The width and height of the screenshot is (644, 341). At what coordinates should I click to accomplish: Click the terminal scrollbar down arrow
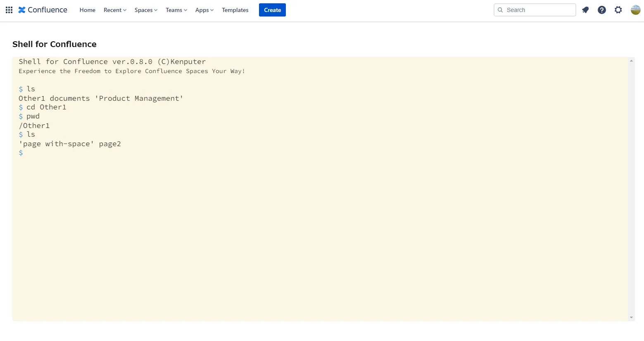point(631,317)
